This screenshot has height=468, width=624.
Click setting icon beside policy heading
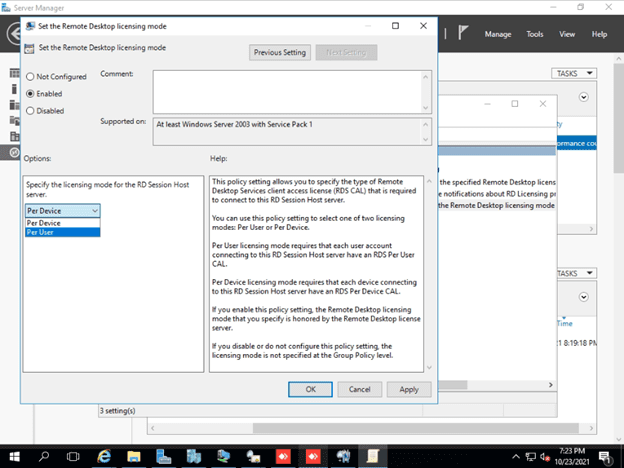coord(29,49)
